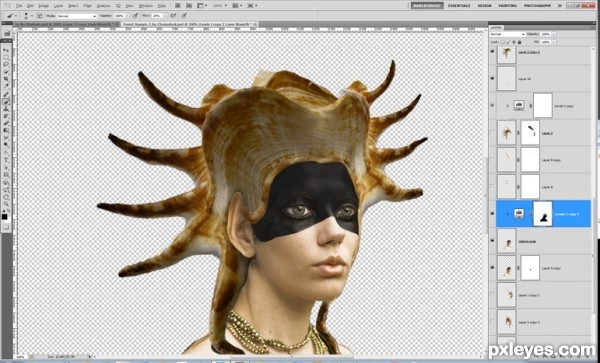Toggle Lock transparent pixels

click(x=503, y=42)
